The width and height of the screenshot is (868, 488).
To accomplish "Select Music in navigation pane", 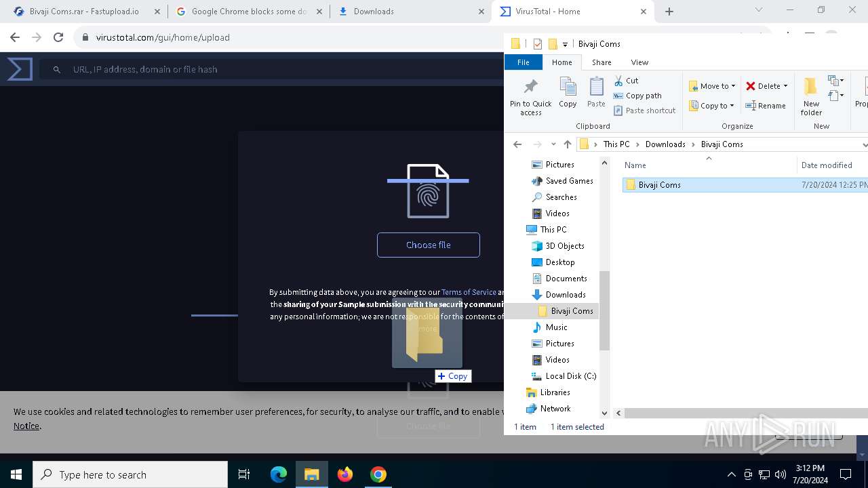I will [x=556, y=327].
